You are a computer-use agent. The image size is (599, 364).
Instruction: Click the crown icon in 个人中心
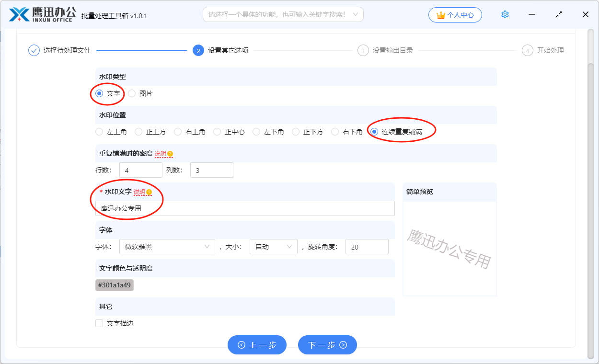(x=440, y=15)
